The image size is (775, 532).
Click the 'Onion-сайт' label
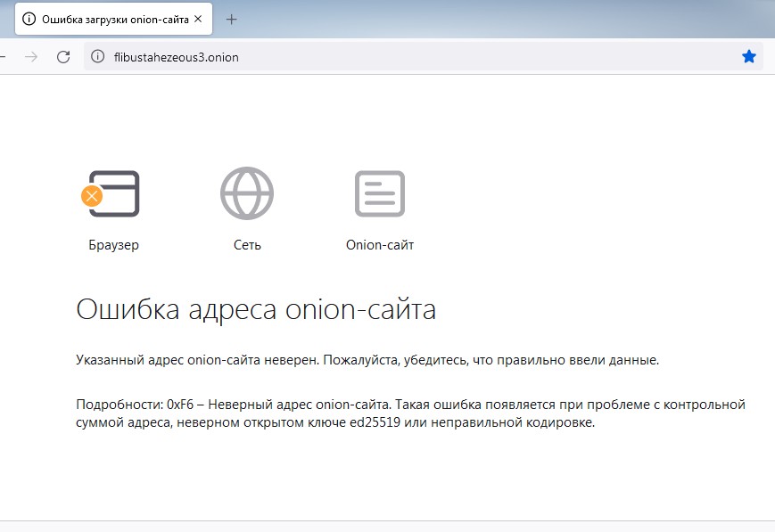pyautogui.click(x=380, y=245)
